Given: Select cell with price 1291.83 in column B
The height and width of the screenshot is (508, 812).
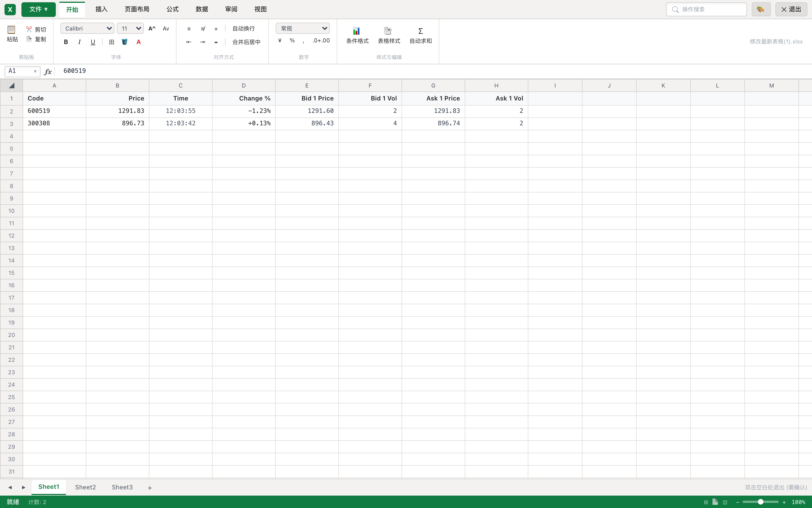Looking at the screenshot, I should pos(118,111).
